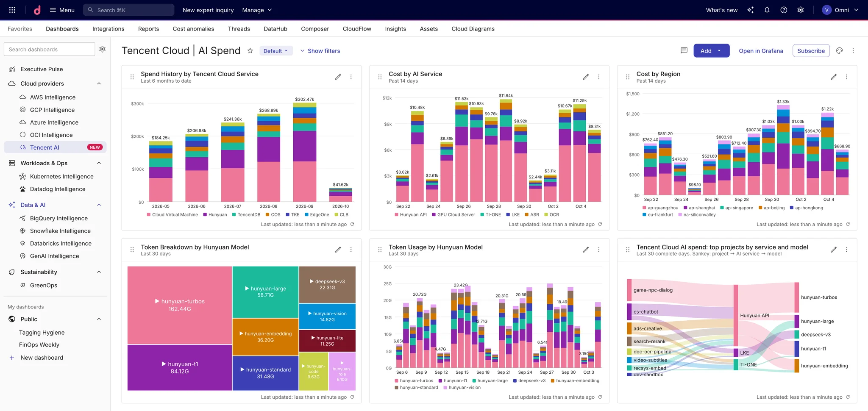Refresh the Cost by Region widget
Screen dimensions: 868x411
(x=848, y=224)
